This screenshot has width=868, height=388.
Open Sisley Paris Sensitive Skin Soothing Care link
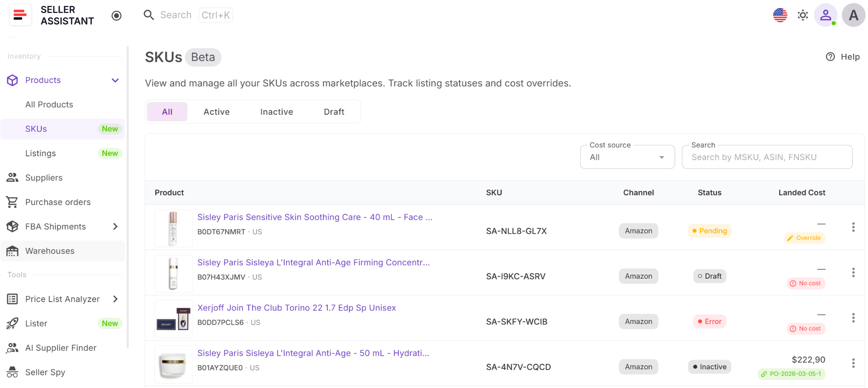click(x=315, y=217)
